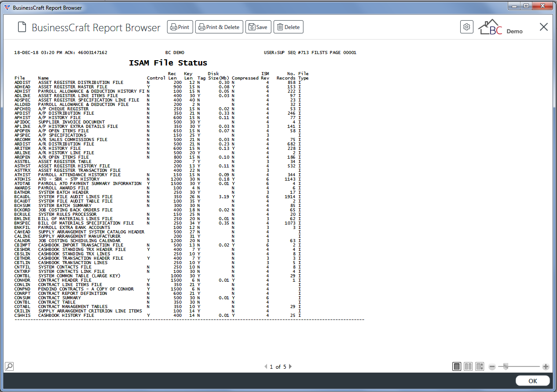Switch to the third page layout mode
557x392 pixels.
480,367
